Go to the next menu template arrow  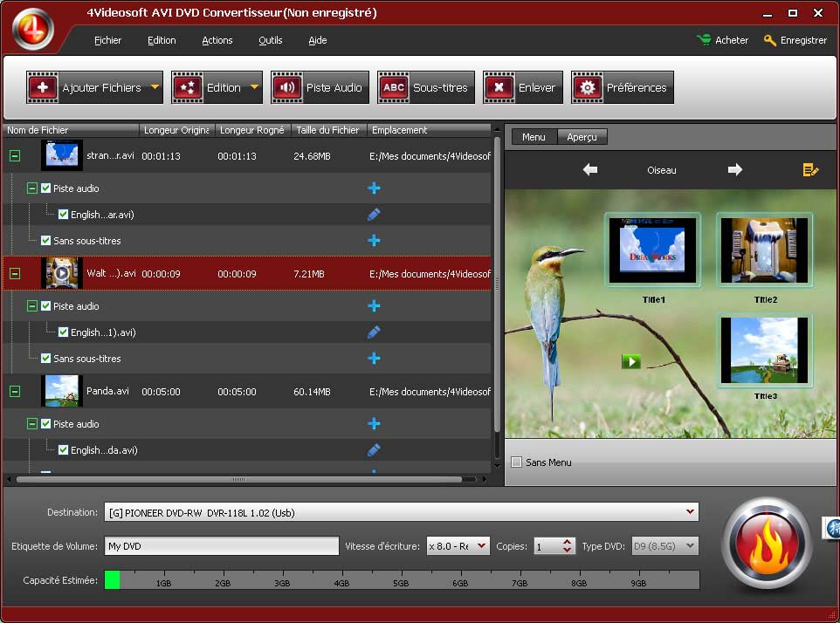735,170
